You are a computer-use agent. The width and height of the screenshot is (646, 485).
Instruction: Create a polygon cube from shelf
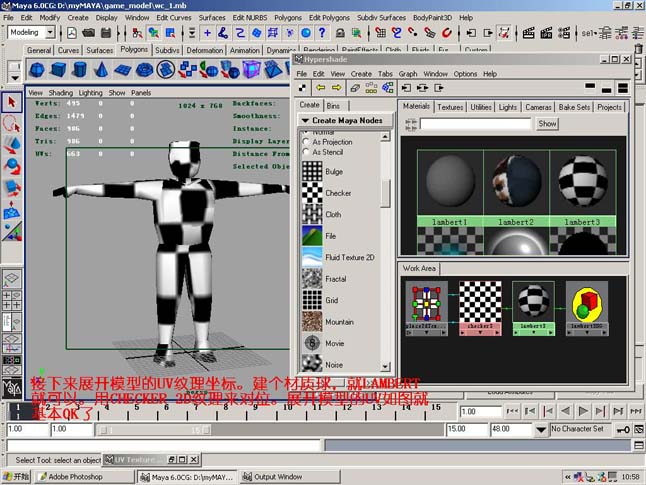(58, 69)
